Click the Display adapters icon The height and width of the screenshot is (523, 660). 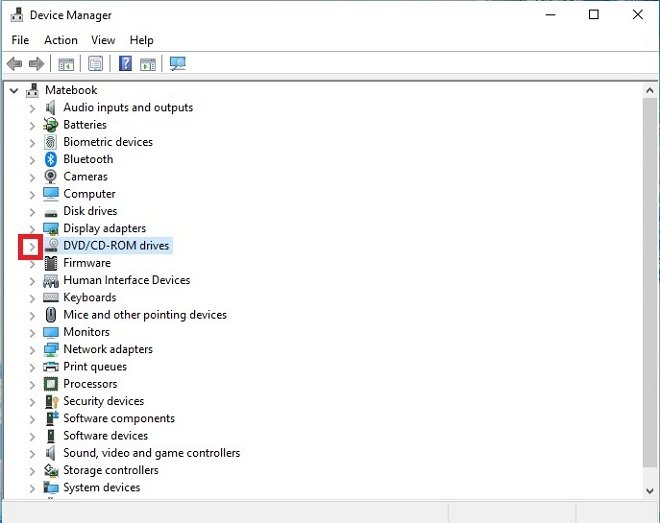coord(51,228)
